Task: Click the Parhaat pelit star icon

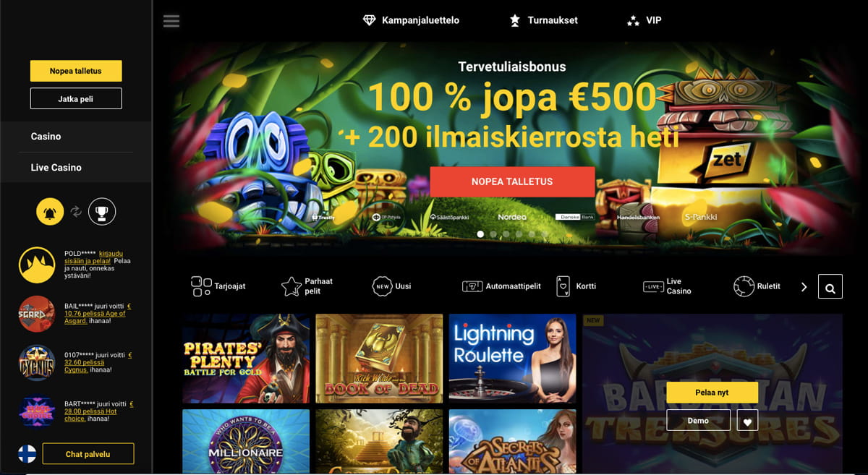Action: tap(292, 286)
